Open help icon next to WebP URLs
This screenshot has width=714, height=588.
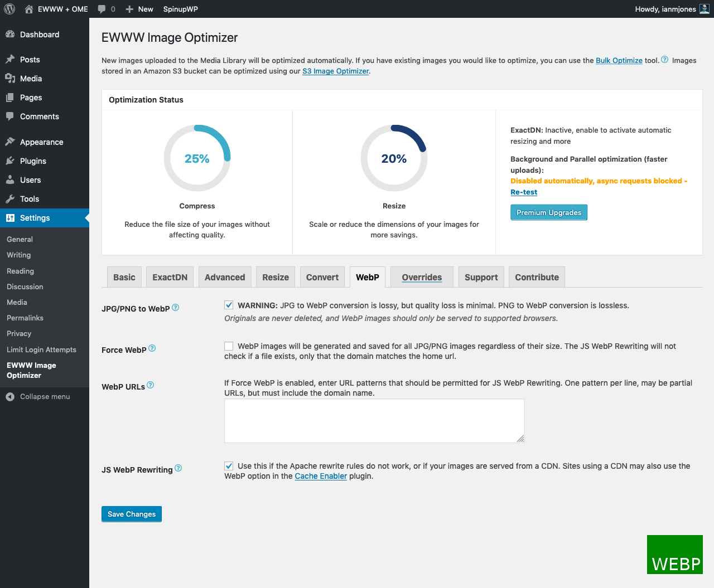coord(151,385)
